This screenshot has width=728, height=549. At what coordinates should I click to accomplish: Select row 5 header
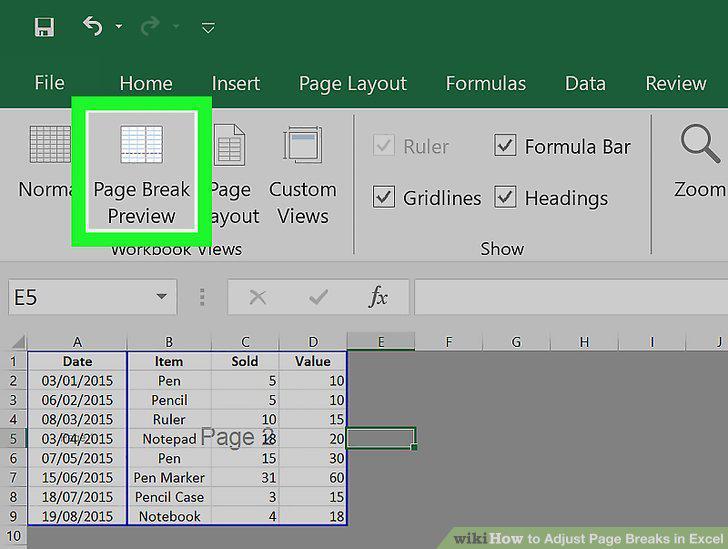pyautogui.click(x=13, y=438)
